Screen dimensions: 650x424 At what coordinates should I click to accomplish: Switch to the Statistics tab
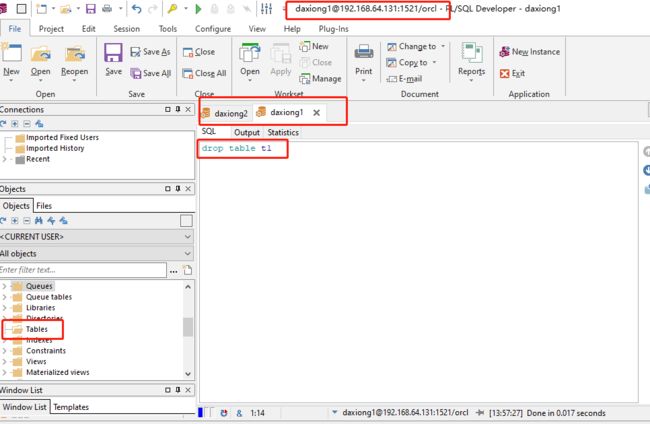click(x=283, y=133)
